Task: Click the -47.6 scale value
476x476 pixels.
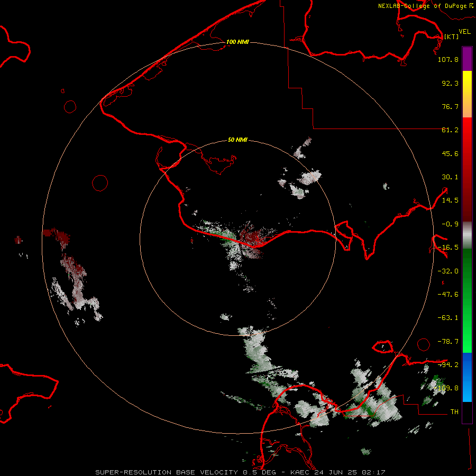Action: pyautogui.click(x=448, y=295)
